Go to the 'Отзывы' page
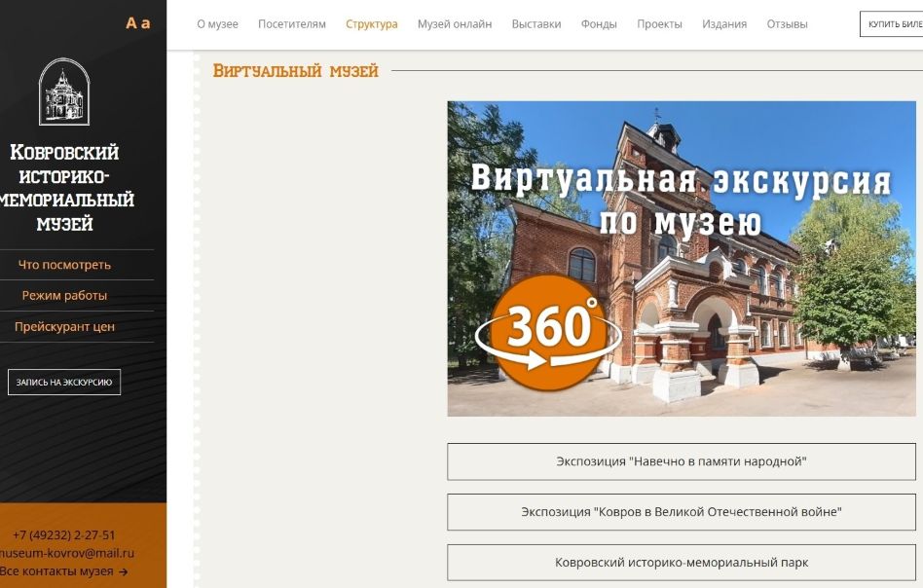The height and width of the screenshot is (588, 923). tap(787, 24)
